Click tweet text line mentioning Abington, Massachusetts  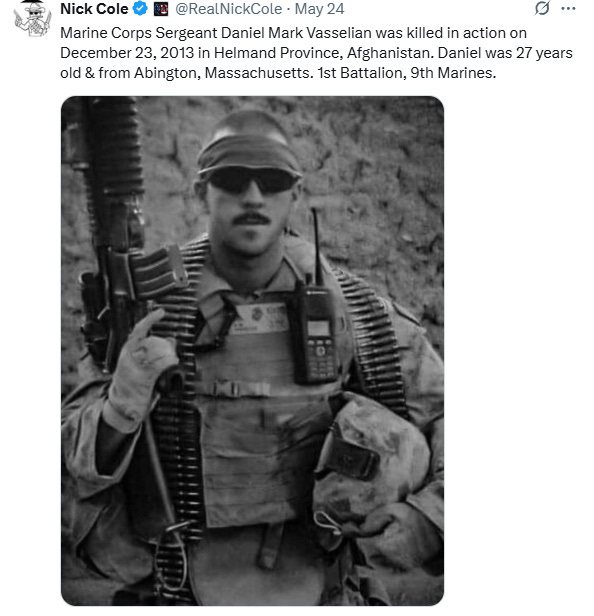(x=278, y=73)
